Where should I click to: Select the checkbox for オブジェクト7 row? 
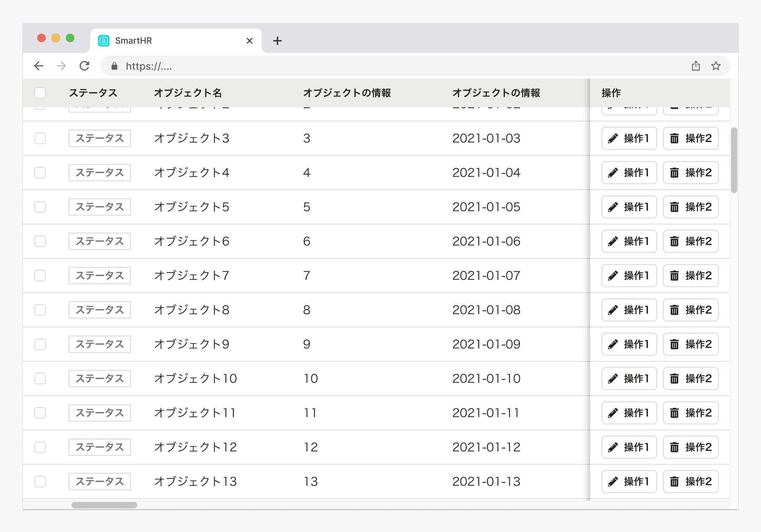(40, 276)
